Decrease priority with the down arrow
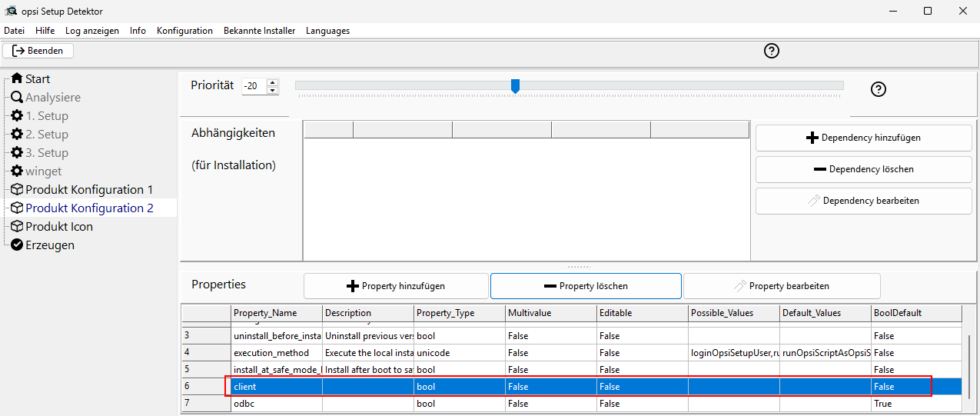The height and width of the screenshot is (416, 980). [x=272, y=91]
